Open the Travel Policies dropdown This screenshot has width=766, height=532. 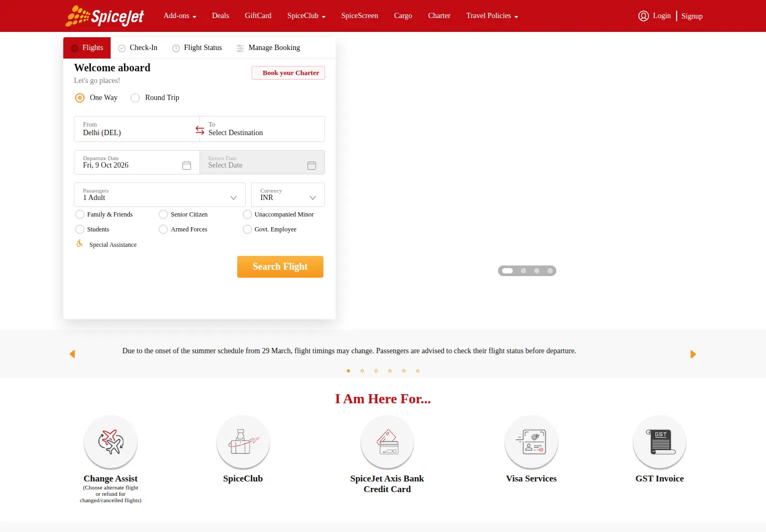[492, 16]
